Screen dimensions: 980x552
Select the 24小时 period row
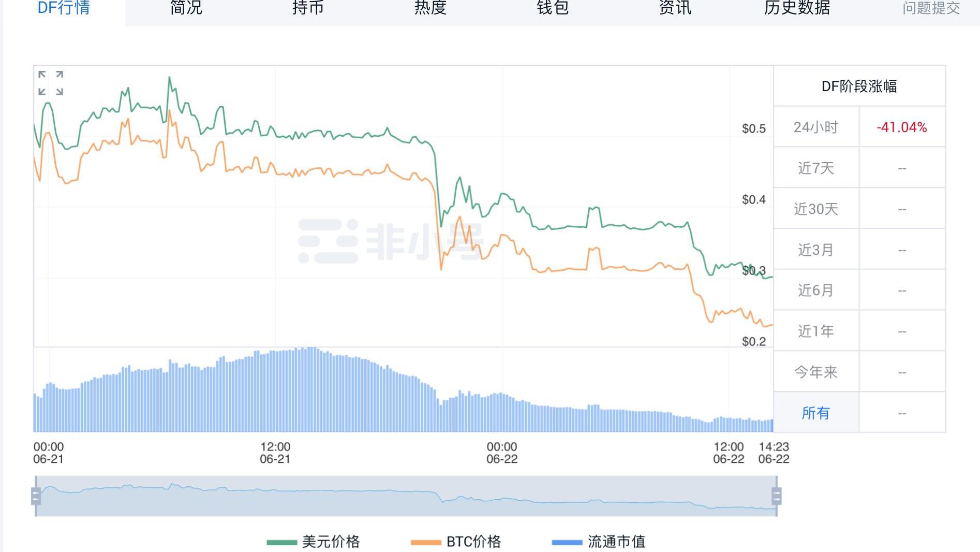coord(816,127)
